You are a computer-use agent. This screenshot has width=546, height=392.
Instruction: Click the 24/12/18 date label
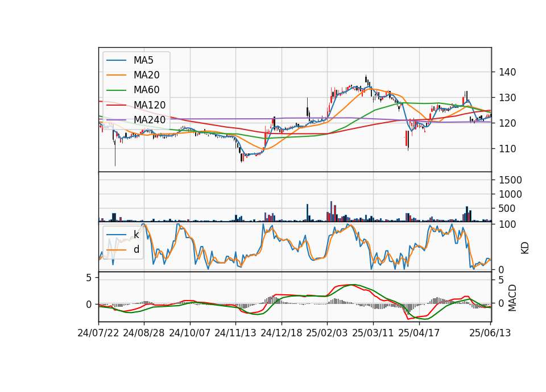coord(282,333)
